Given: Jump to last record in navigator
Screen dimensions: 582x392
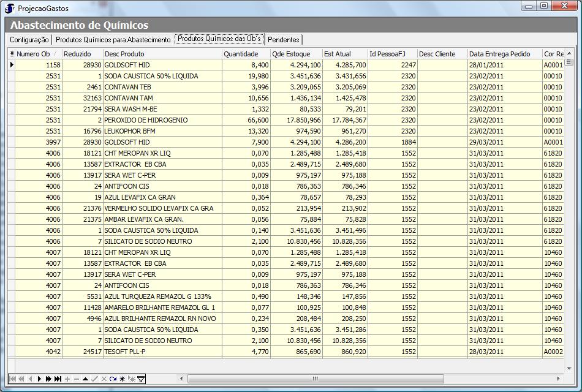Looking at the screenshot, I should point(58,379).
